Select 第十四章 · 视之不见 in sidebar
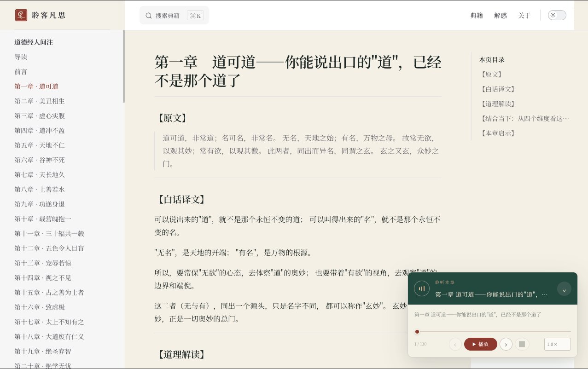 click(x=43, y=278)
